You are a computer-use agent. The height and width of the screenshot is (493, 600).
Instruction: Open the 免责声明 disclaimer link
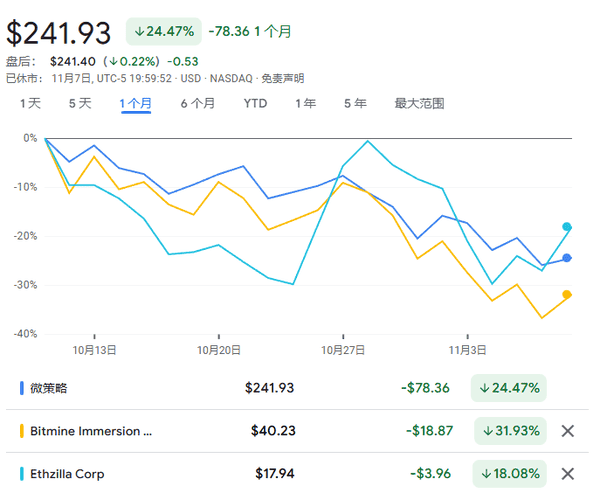(282, 78)
